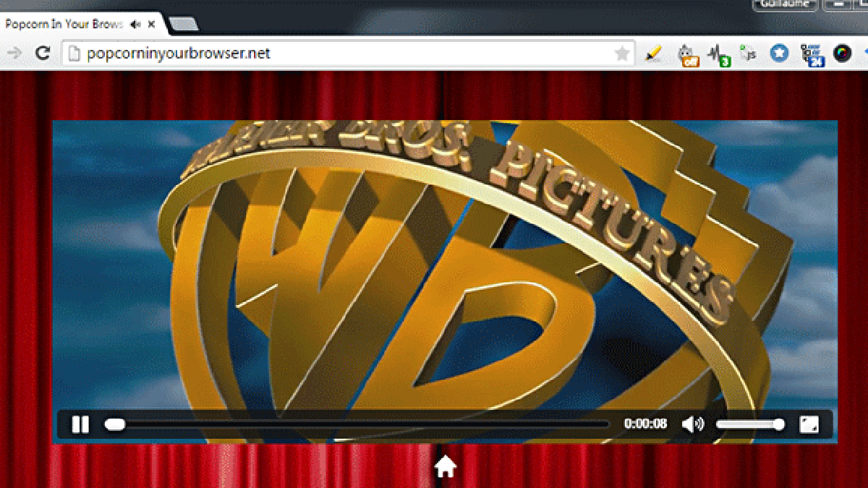Click the JS script extension icon
Viewport: 868px width, 488px height.
point(748,53)
